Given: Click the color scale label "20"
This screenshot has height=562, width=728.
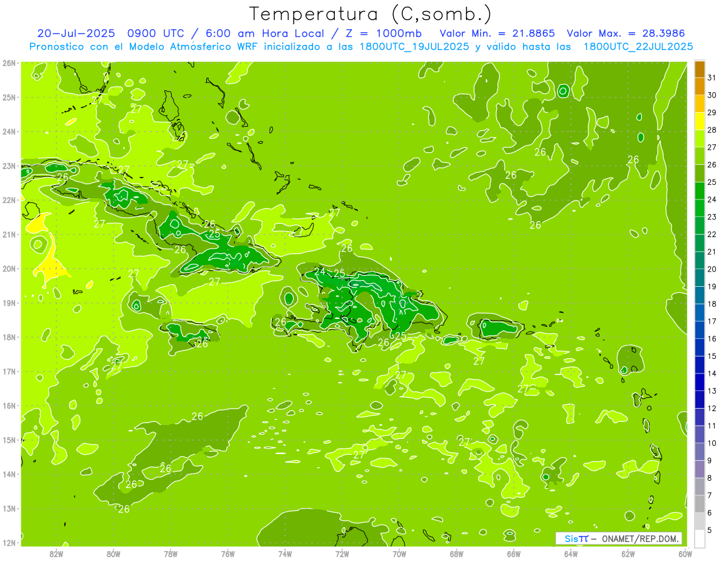Looking at the screenshot, I should (712, 269).
